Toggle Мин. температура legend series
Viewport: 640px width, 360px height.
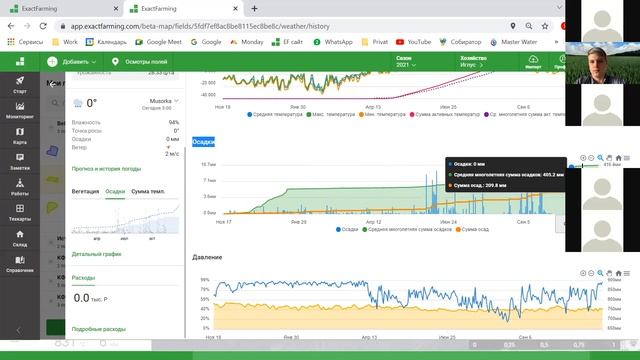(382, 114)
